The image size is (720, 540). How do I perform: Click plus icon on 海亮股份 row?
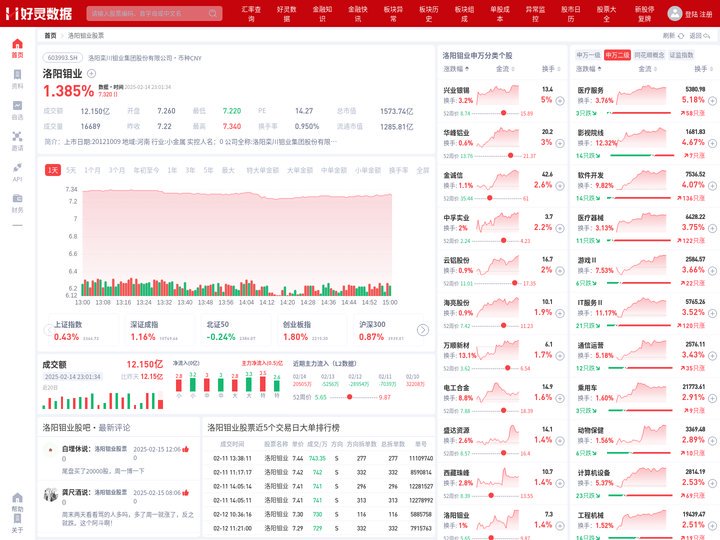tap(560, 313)
